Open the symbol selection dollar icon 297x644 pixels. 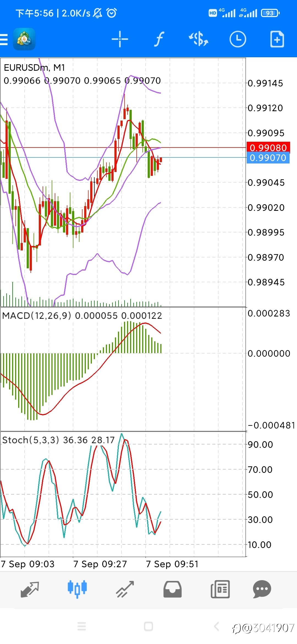tap(198, 39)
